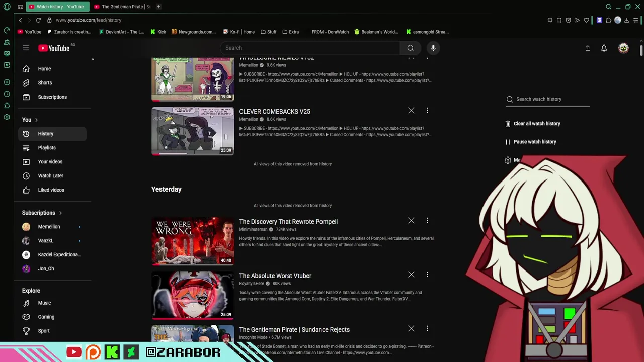Remove CLEVER COMEBACKS V25 from history
Image resolution: width=644 pixels, height=362 pixels.
411,110
